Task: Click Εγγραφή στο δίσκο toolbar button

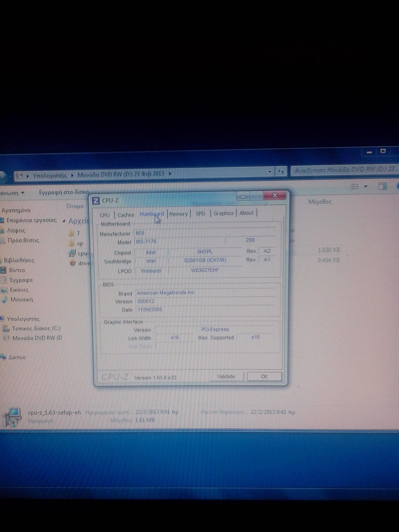Action: [x=64, y=192]
